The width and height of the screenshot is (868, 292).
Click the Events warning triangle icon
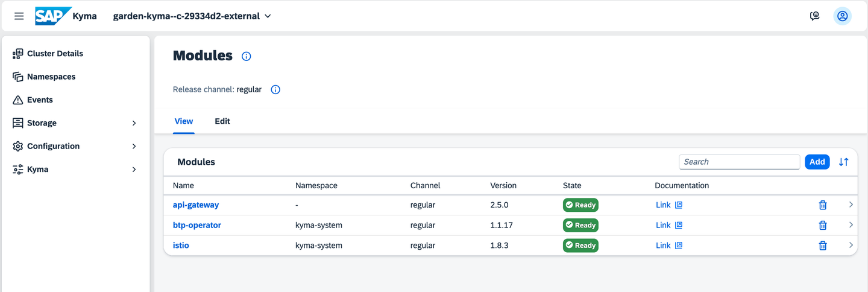click(x=17, y=100)
